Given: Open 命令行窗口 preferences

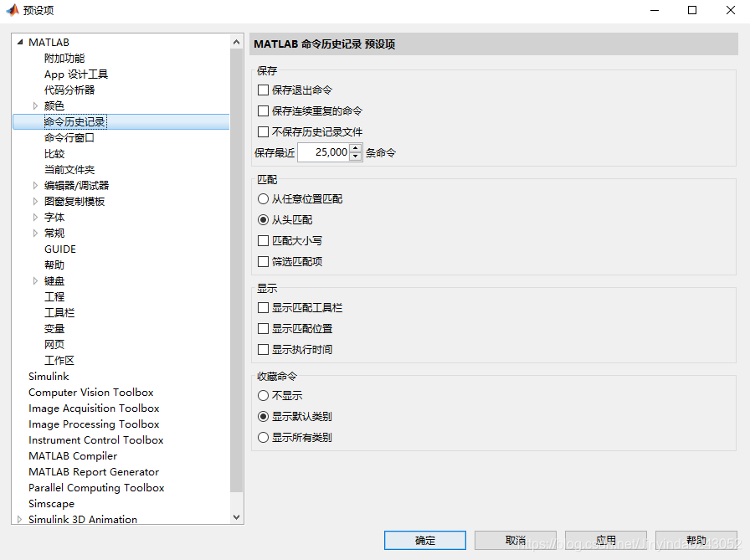Looking at the screenshot, I should click(69, 138).
